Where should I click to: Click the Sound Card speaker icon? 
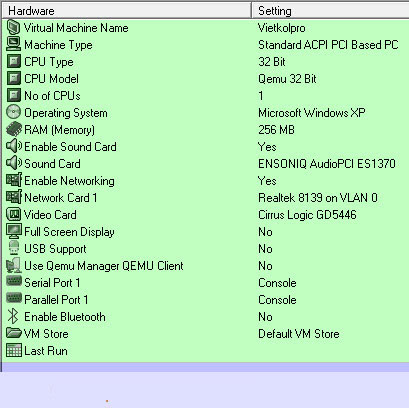[x=13, y=163]
